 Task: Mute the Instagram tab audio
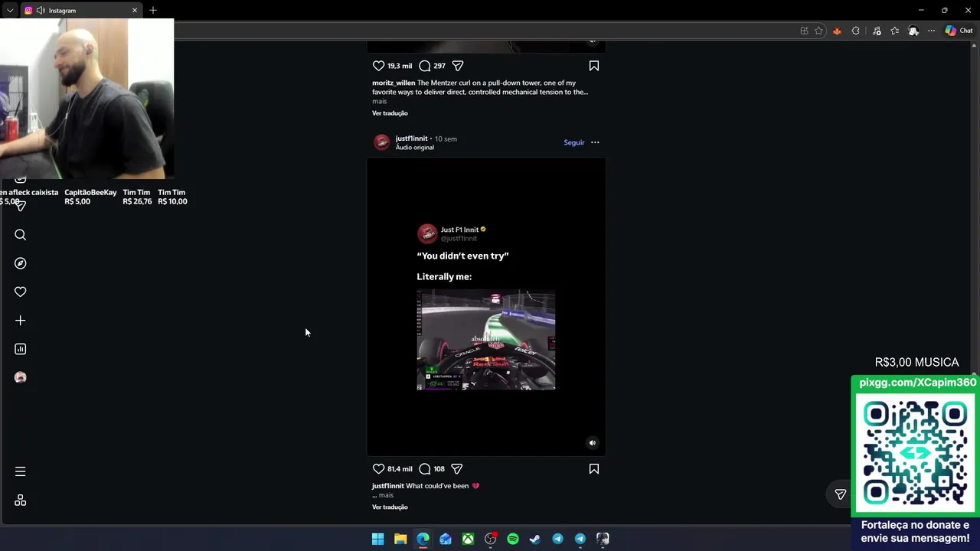pos(40,11)
